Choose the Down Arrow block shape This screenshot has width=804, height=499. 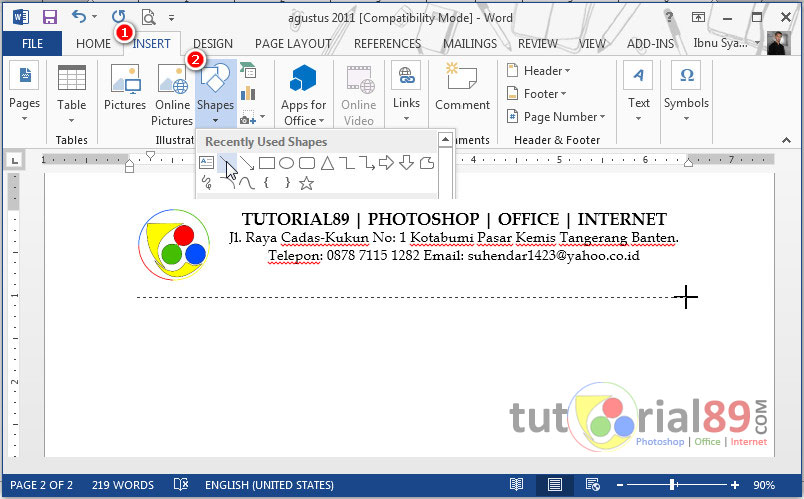click(x=407, y=163)
